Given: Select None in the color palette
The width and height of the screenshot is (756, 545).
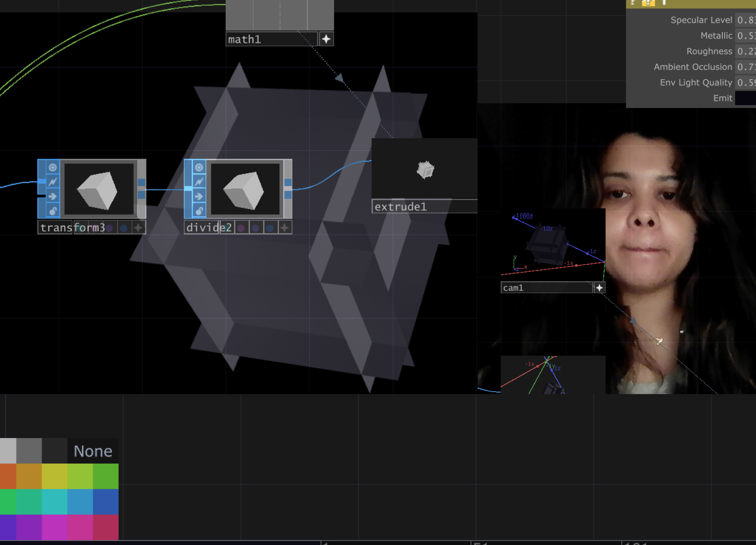Looking at the screenshot, I should point(93,451).
